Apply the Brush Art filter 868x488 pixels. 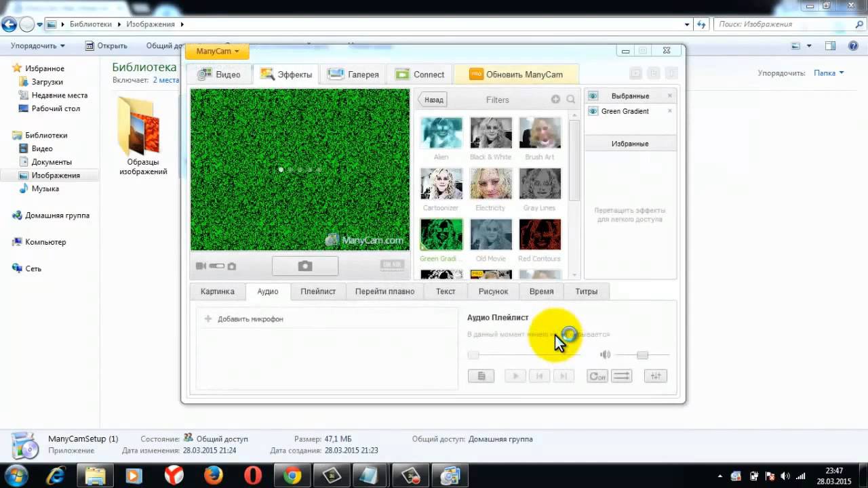[540, 133]
